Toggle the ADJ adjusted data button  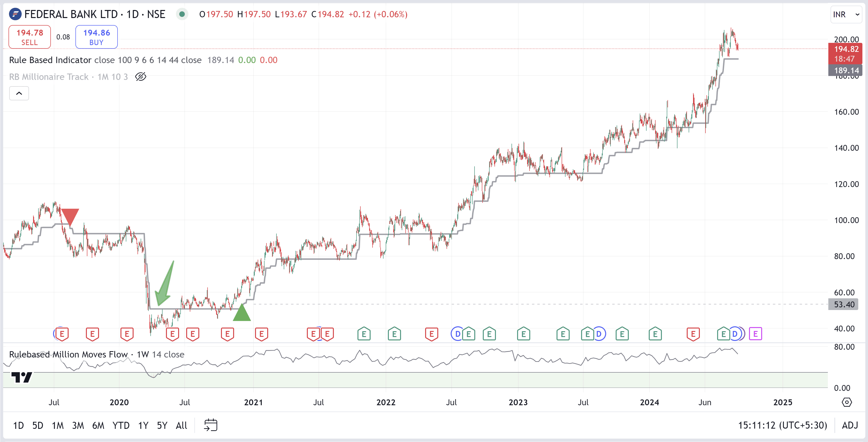(x=850, y=425)
